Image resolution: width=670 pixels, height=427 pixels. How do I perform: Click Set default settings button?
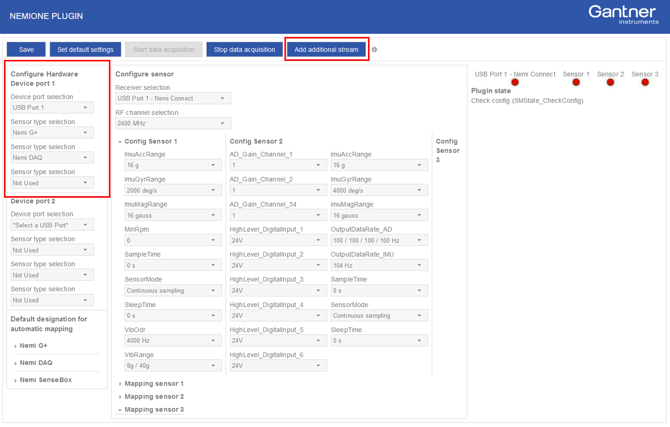pyautogui.click(x=85, y=50)
